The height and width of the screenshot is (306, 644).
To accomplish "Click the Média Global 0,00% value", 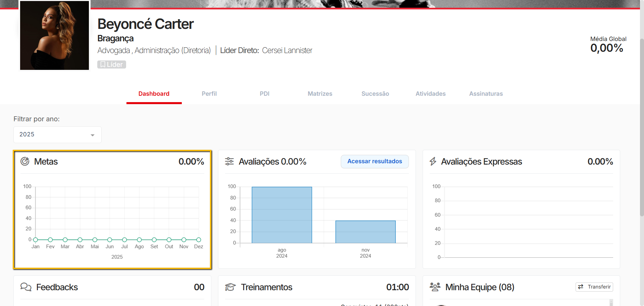I will tap(607, 48).
